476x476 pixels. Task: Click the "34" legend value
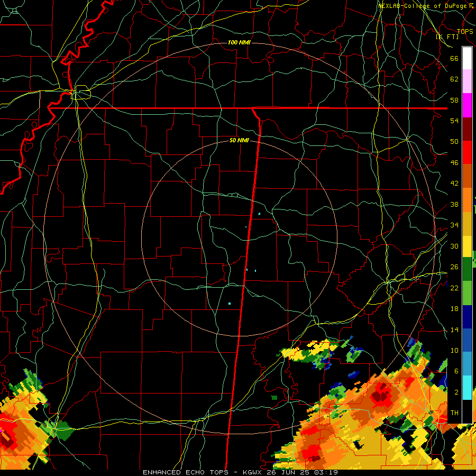click(454, 225)
